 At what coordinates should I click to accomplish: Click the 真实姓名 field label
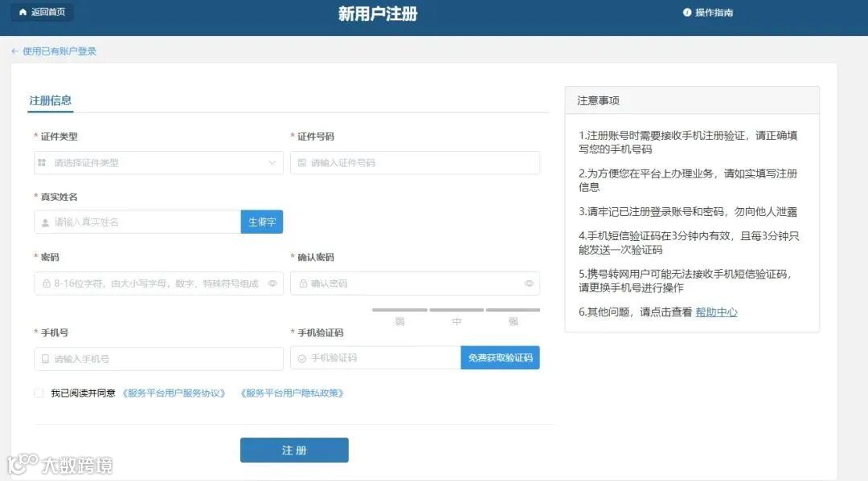[59, 197]
